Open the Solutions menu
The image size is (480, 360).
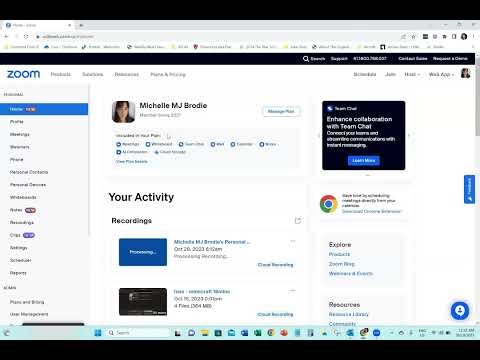tap(93, 74)
